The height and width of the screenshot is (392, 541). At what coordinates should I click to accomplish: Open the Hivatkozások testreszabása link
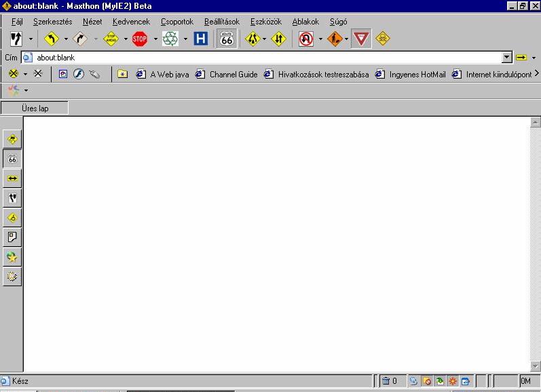(x=316, y=74)
